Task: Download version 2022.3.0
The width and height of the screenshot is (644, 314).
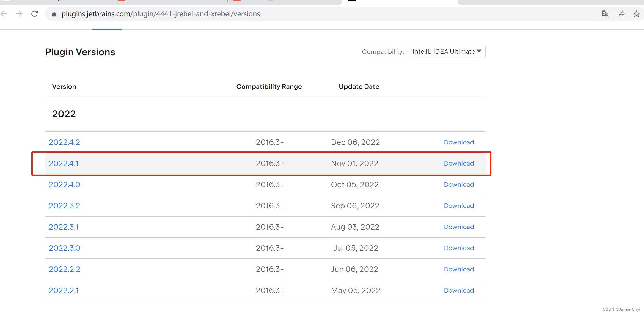Action: (459, 248)
